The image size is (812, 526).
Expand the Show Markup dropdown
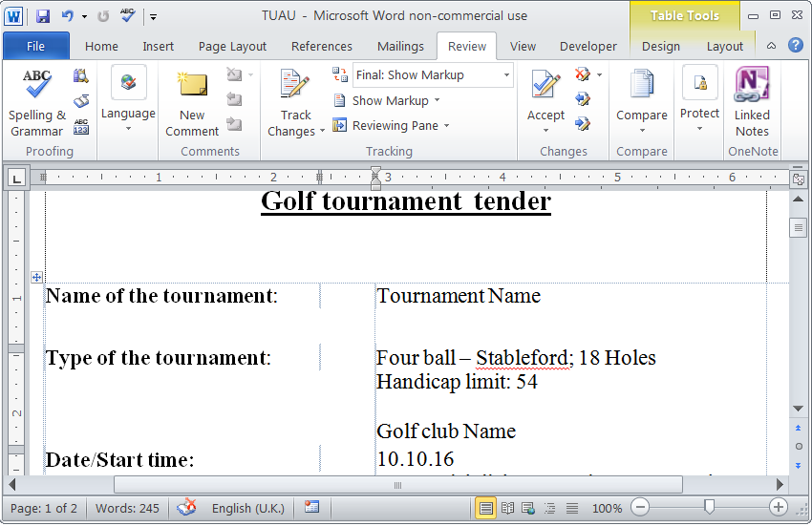click(x=387, y=100)
